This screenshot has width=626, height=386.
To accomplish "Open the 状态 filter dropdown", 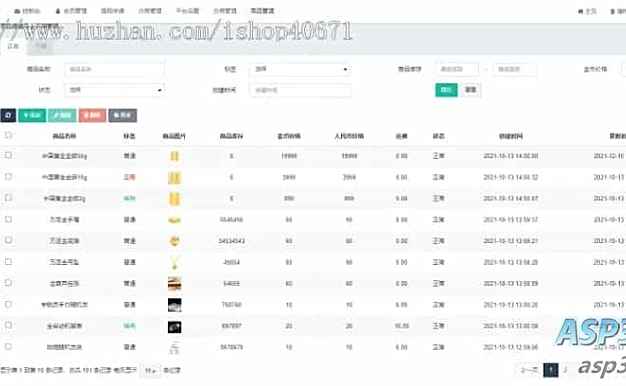I will pos(114,90).
